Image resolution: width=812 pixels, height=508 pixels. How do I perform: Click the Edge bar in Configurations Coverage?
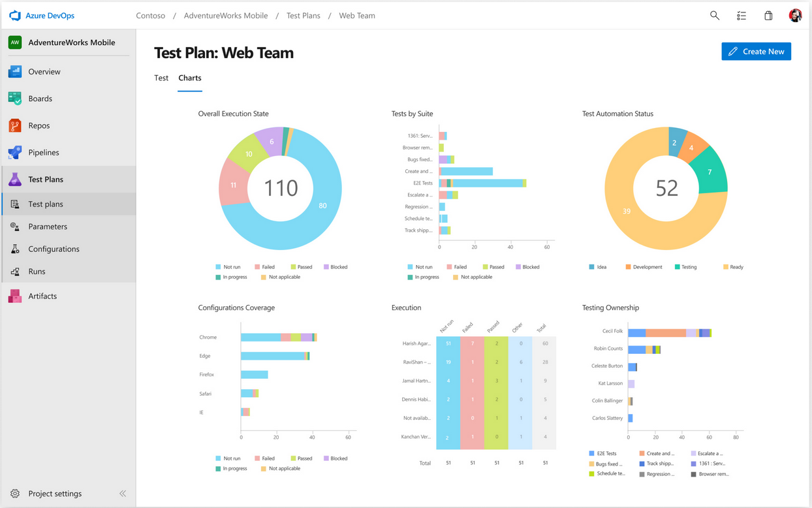click(x=275, y=357)
